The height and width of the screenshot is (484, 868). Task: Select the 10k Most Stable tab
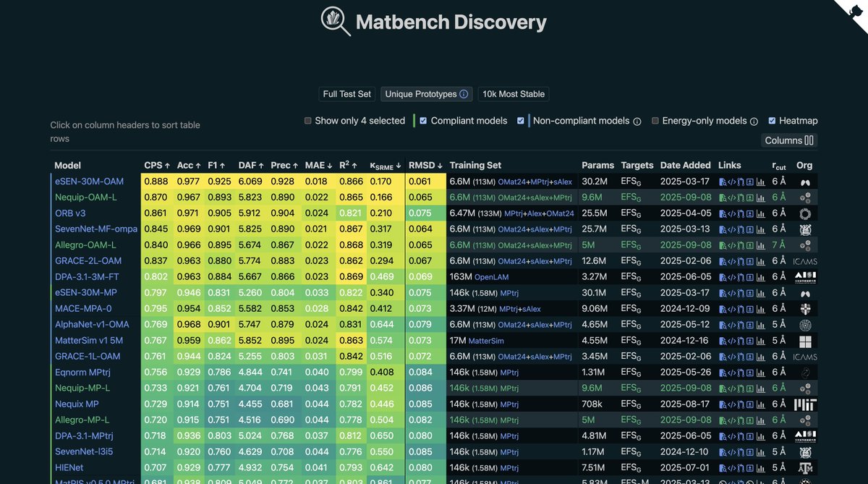(513, 93)
